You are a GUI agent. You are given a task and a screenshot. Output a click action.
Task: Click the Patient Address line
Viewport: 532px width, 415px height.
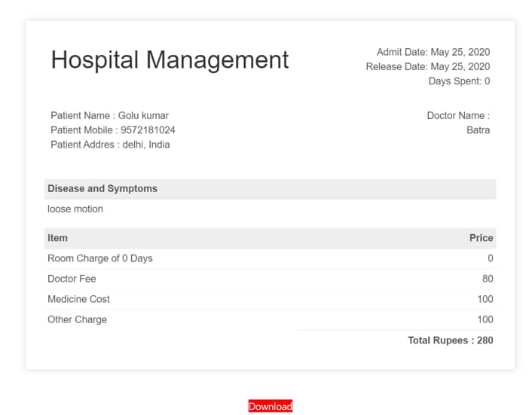(x=110, y=144)
